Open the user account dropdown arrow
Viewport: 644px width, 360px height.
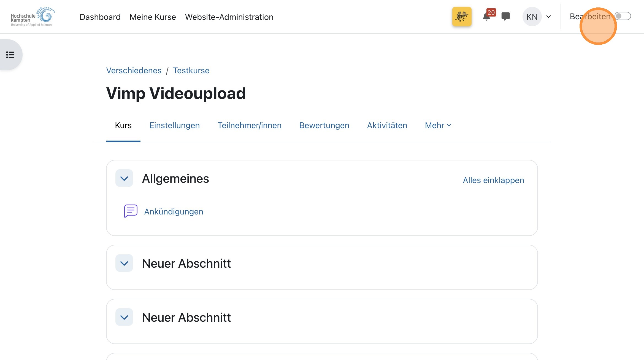point(549,17)
